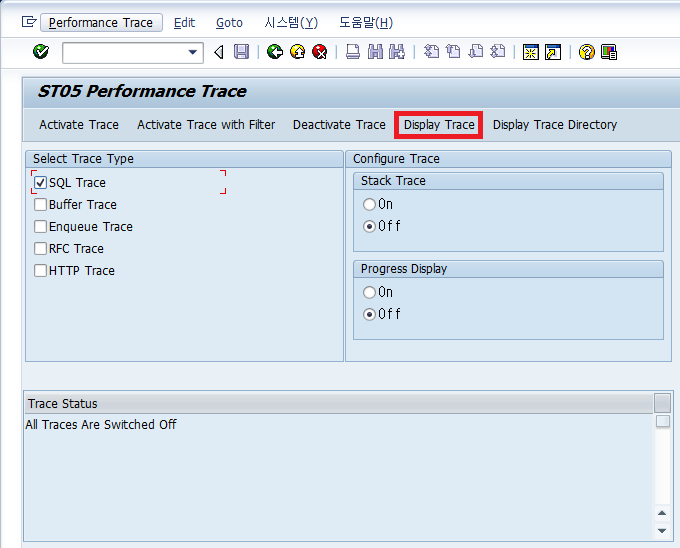The width and height of the screenshot is (680, 548).
Task: Click the yellow Help question-mark icon
Action: pyautogui.click(x=586, y=52)
